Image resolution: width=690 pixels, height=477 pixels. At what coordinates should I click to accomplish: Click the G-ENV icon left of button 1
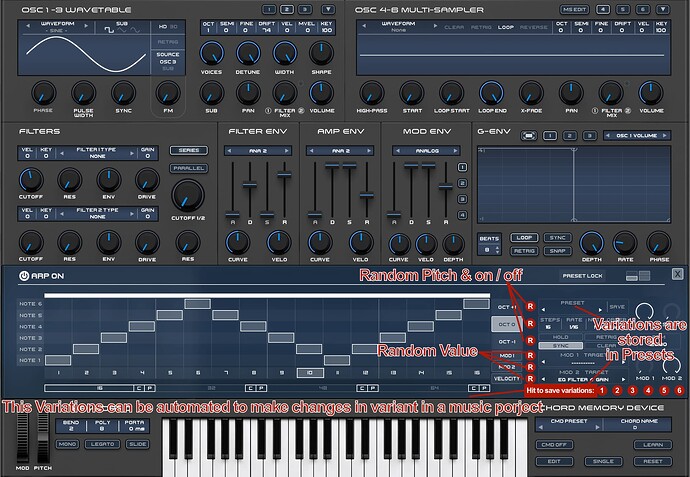click(529, 136)
